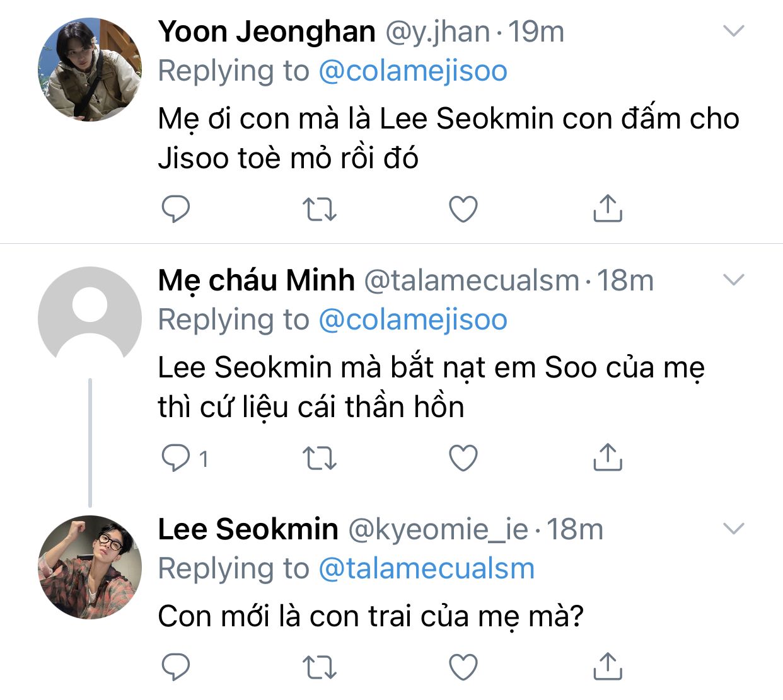The width and height of the screenshot is (783, 700).
Task: Like Lee Seokmin's tweet
Action: click(x=463, y=667)
